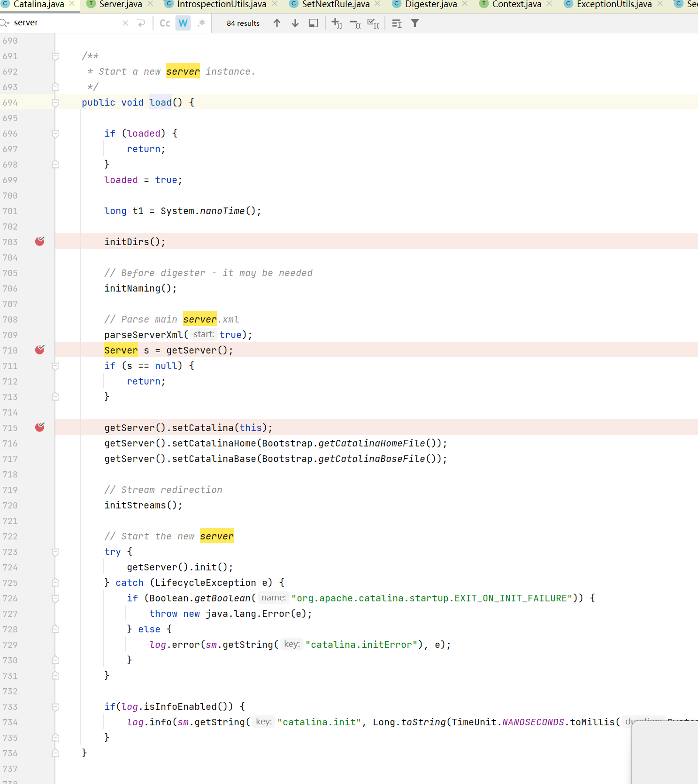Click highlighted 'server' in 'Parse main' comment

coord(200,319)
